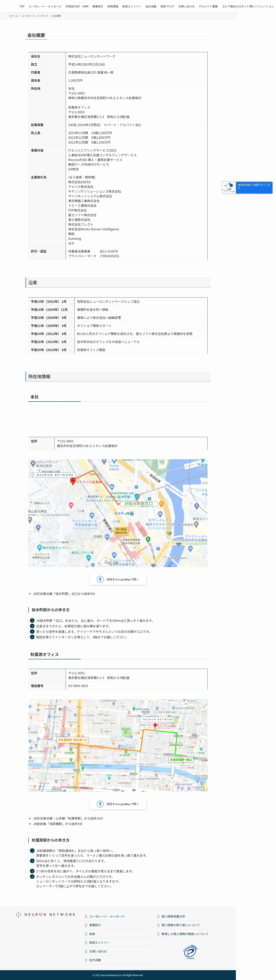Open DX物流 AGF・AMR in the top navigation
Screen dimensions: 276x980
click(x=77, y=6)
